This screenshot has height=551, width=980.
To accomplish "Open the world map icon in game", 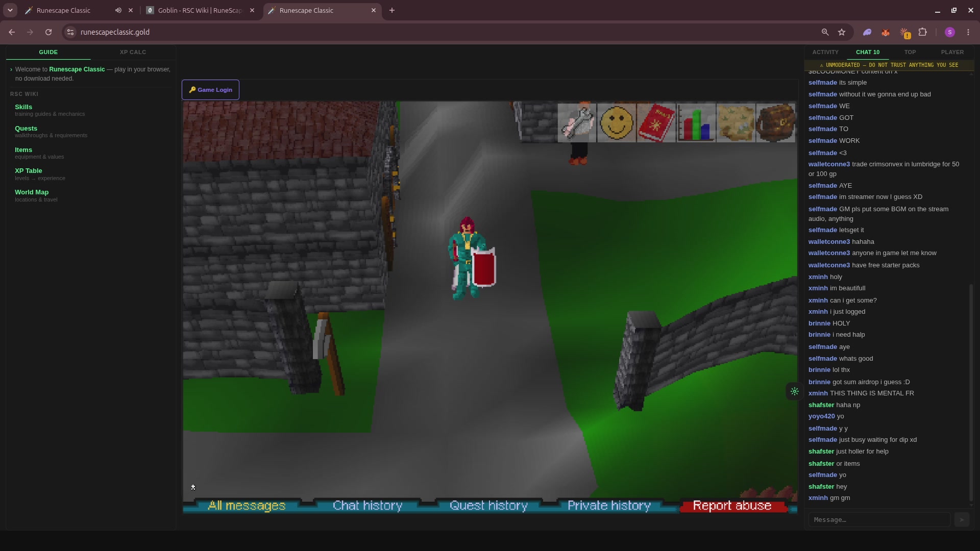I will pyautogui.click(x=736, y=123).
